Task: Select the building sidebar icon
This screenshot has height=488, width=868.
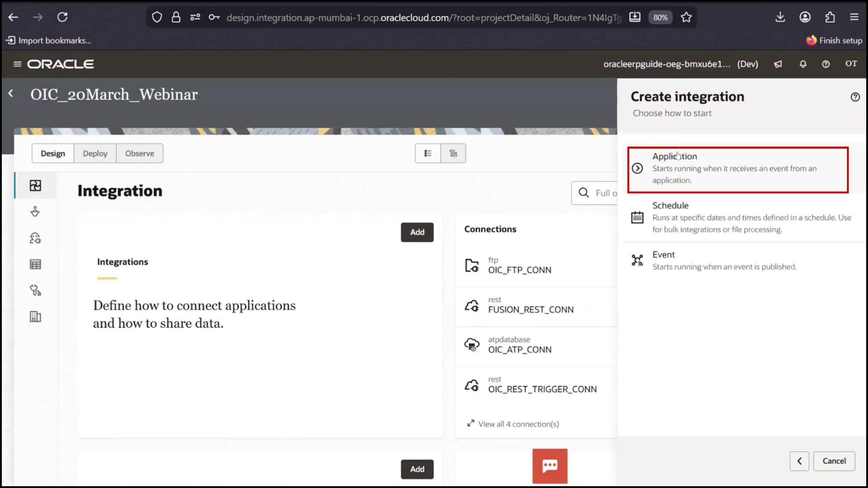Action: (35, 317)
